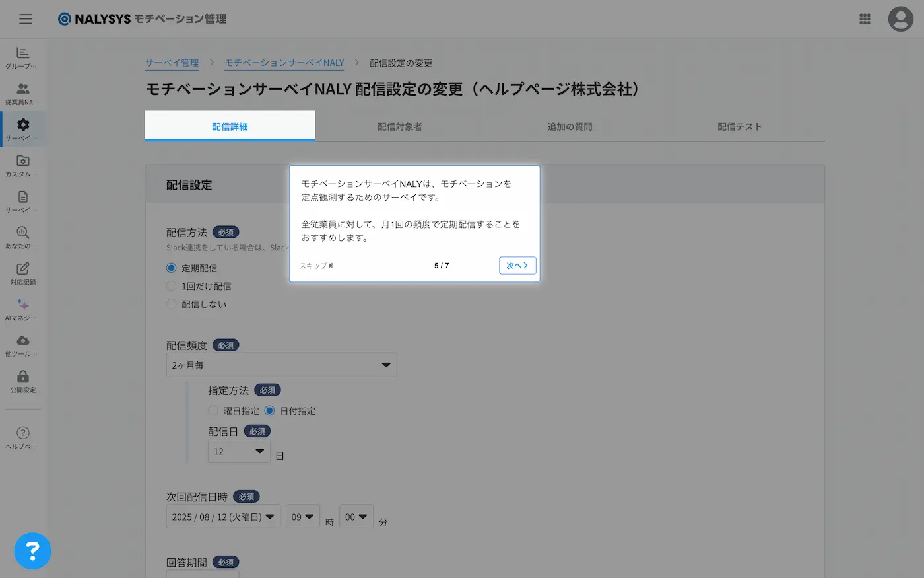The width and height of the screenshot is (924, 578).
Task: Select 曜日指定 radio button
Action: coord(213,410)
